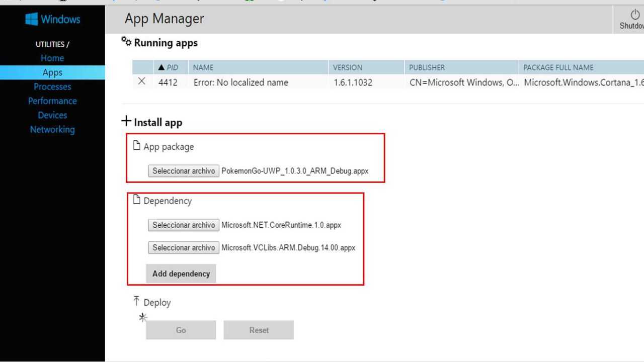The height and width of the screenshot is (362, 644).
Task: Kill Cortana process with X icon
Action: [142, 81]
